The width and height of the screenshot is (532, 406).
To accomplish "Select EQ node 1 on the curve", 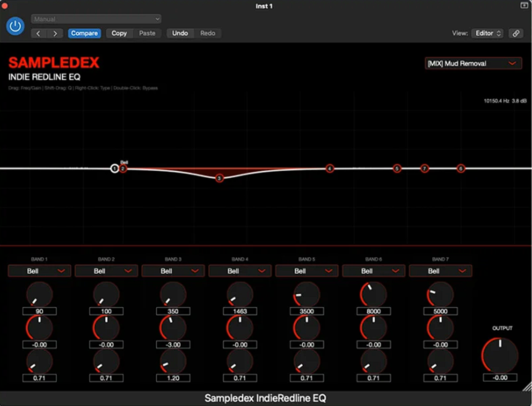I will coord(115,169).
